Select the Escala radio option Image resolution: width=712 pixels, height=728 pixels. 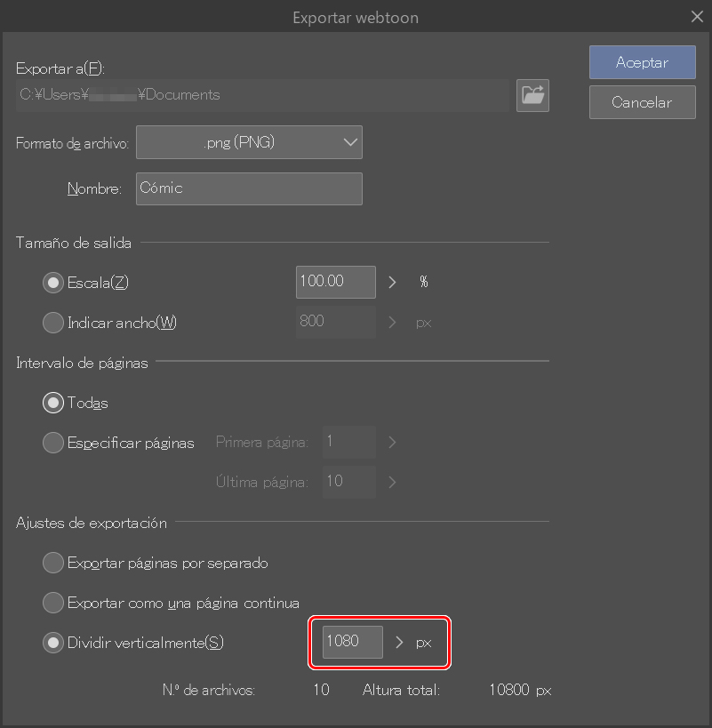[53, 283]
